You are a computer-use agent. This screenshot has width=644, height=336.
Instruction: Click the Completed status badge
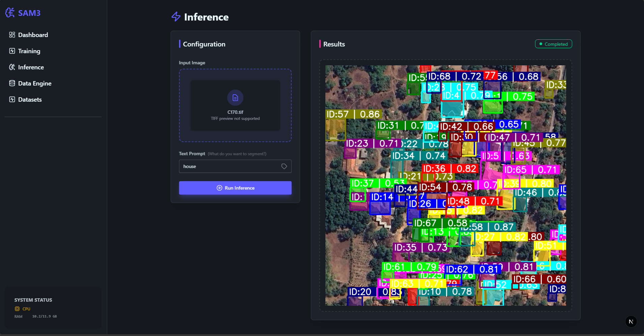tap(553, 44)
